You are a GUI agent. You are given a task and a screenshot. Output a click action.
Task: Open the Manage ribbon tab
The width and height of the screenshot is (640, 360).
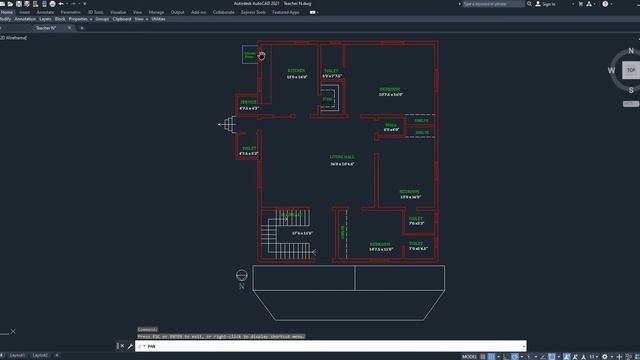pos(156,12)
